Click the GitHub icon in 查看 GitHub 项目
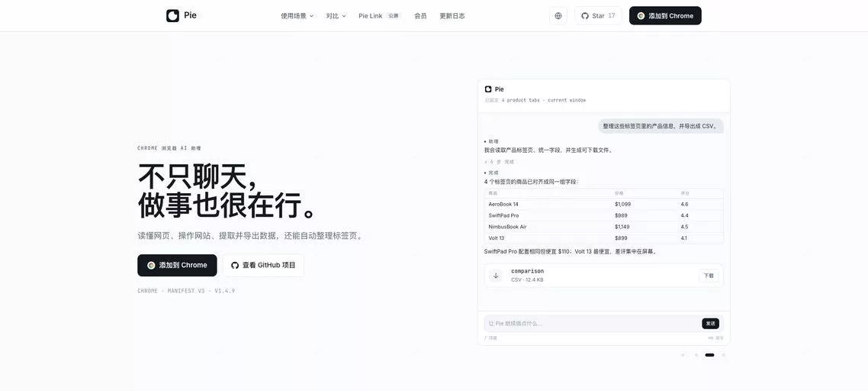Screen dimensions: 868x391 tap(235, 265)
